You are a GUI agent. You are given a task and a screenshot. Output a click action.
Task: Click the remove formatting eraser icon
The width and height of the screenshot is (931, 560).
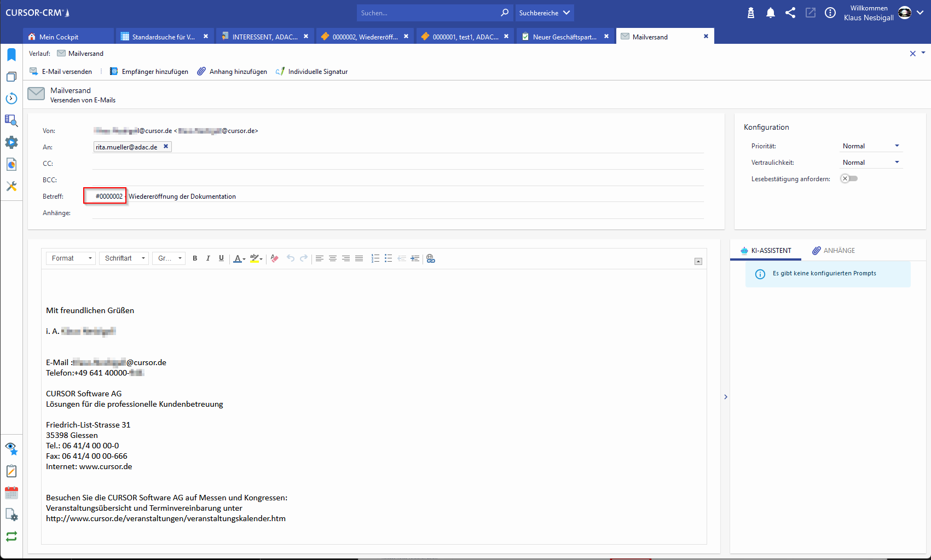tap(275, 258)
